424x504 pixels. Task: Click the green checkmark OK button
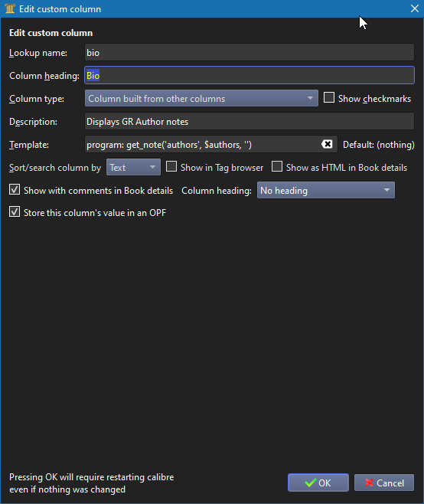coord(318,483)
